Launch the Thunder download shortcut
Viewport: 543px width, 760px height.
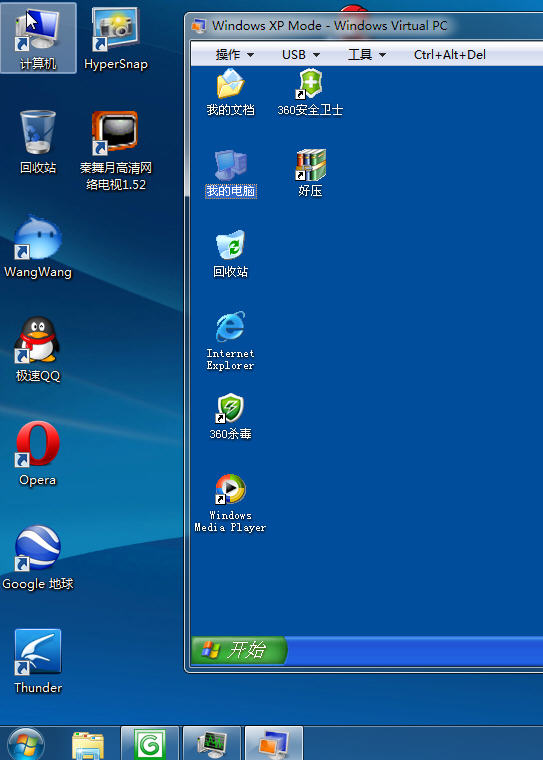coord(38,661)
